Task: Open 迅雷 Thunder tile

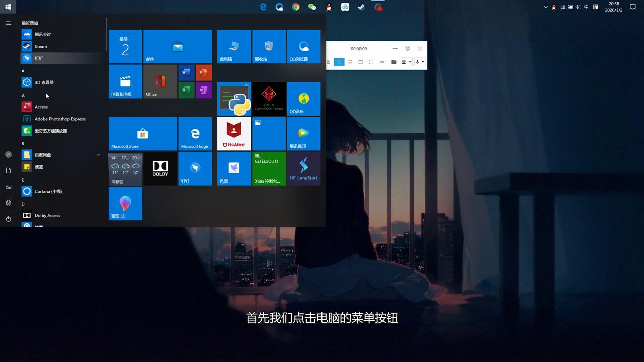Action: click(234, 168)
